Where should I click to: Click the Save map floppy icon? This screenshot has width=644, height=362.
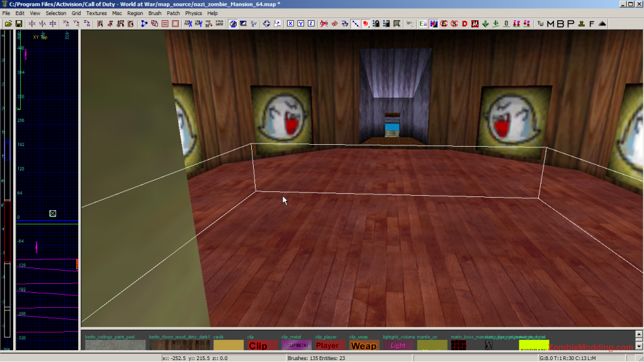19,24
